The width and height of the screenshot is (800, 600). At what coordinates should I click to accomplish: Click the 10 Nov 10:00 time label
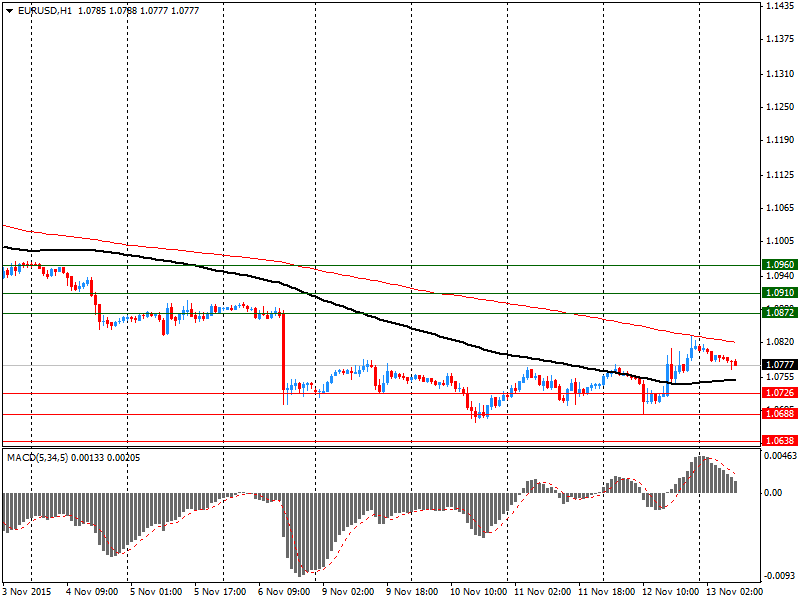pyautogui.click(x=479, y=591)
